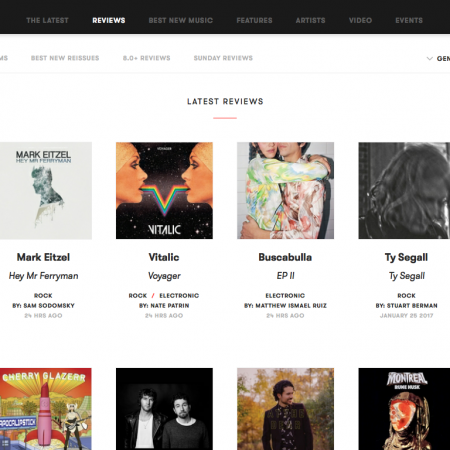Open the Events navigation link
The height and width of the screenshot is (450, 450).
409,20
